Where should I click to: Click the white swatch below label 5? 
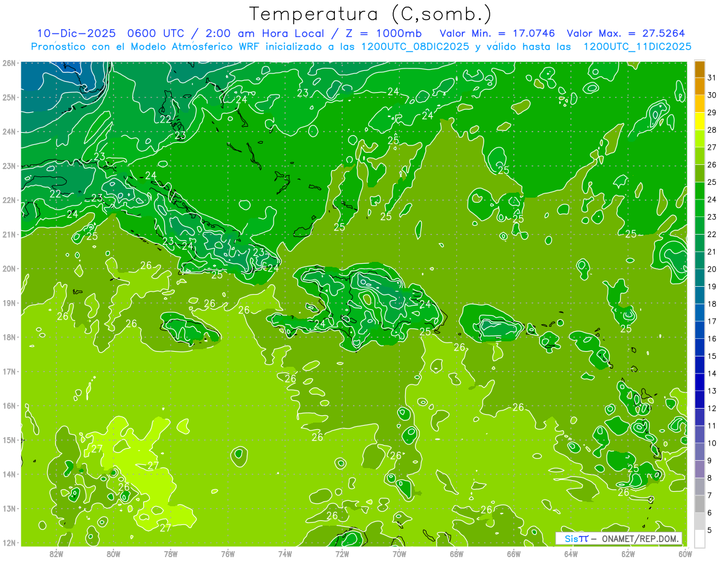pyautogui.click(x=699, y=538)
